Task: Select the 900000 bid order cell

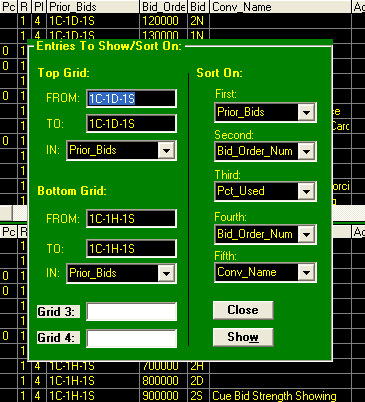Action: tap(163, 396)
